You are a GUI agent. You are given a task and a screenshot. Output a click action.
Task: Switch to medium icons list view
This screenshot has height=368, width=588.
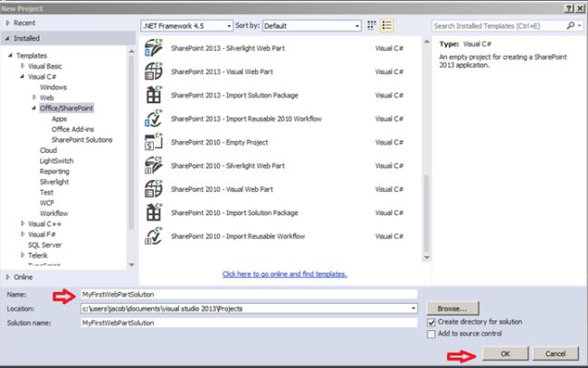(386, 25)
